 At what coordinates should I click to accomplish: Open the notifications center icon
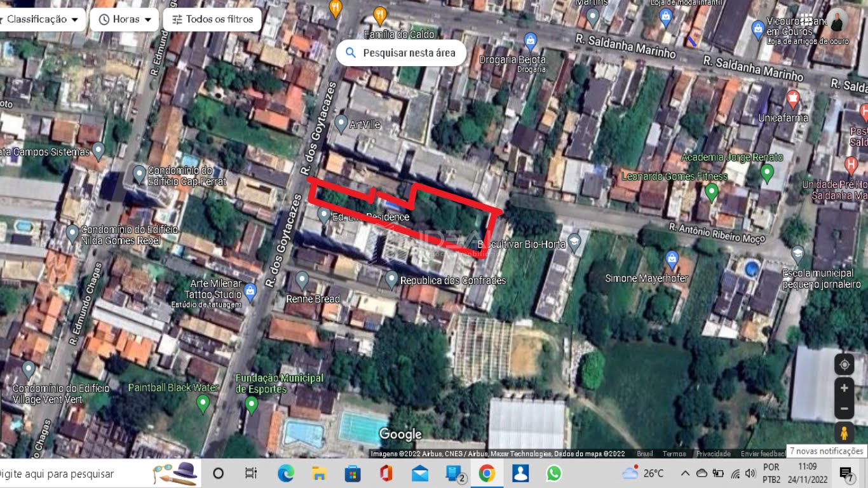tap(846, 473)
